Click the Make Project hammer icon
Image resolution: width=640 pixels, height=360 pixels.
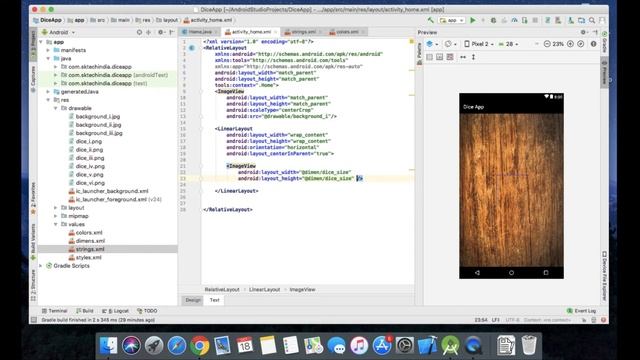[x=431, y=20]
